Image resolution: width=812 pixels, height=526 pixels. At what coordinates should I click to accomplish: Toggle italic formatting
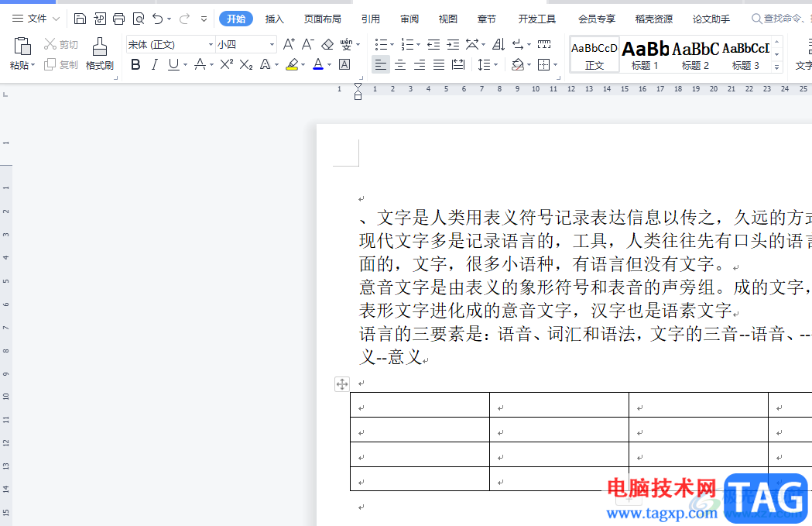click(154, 65)
